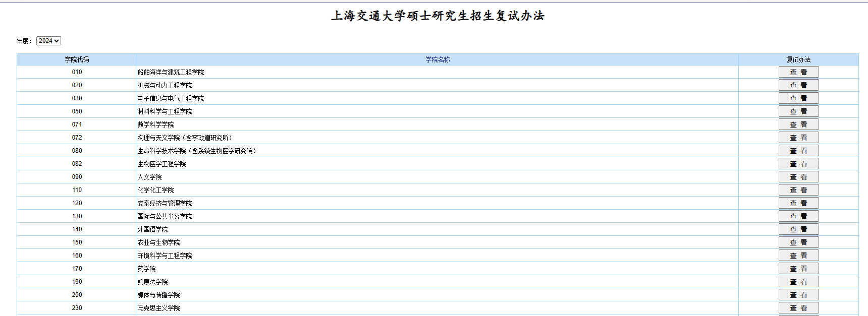Screen dimensions: 868x316
Task: Select 物理与天文学院（含李政道研究所）text
Action: (185, 138)
